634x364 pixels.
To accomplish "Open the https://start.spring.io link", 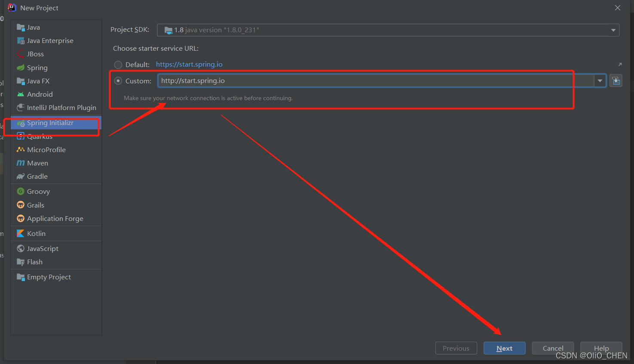I will click(x=189, y=64).
